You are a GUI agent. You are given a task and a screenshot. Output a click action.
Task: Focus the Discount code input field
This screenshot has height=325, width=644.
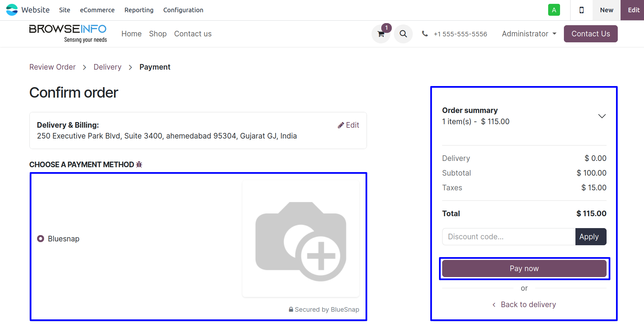(x=509, y=237)
